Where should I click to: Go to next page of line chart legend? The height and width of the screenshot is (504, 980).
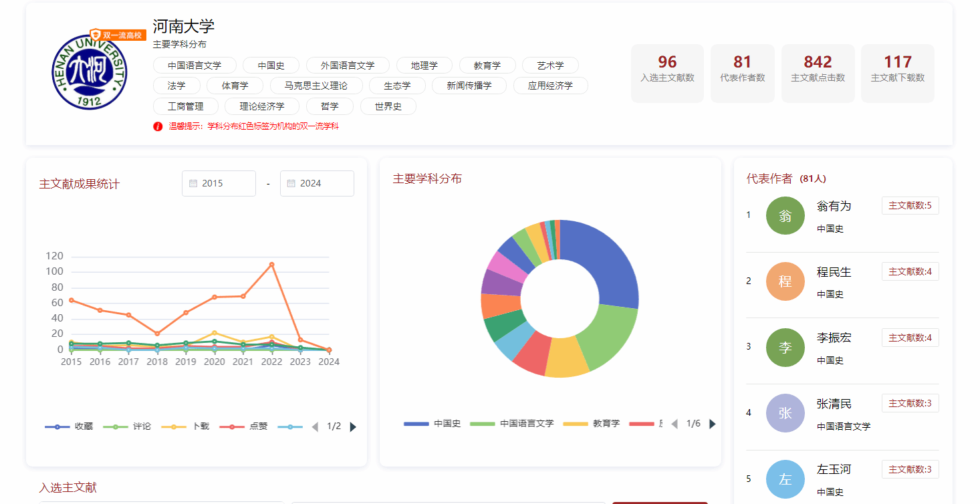pos(353,427)
